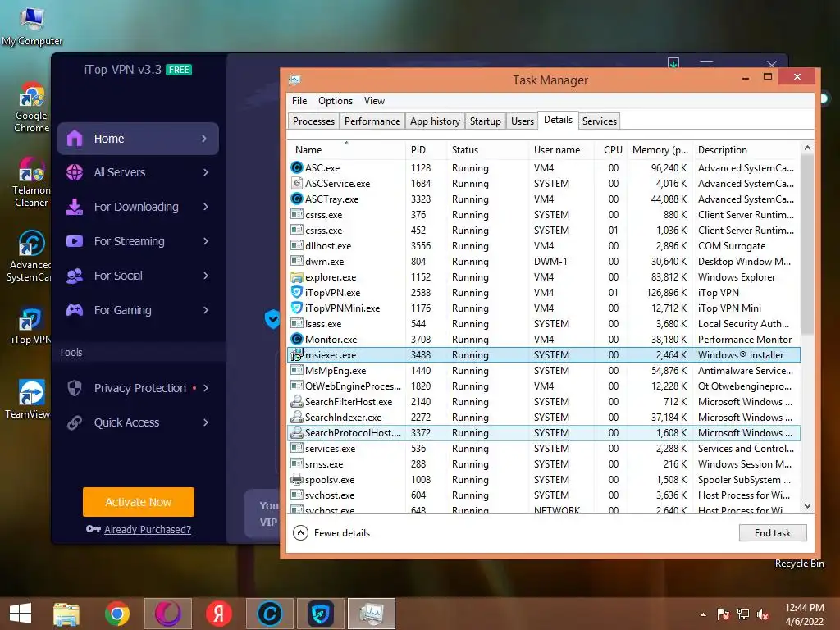Screen dimensions: 840x630
Task: Click iTop VPN download update icon
Action: click(673, 62)
